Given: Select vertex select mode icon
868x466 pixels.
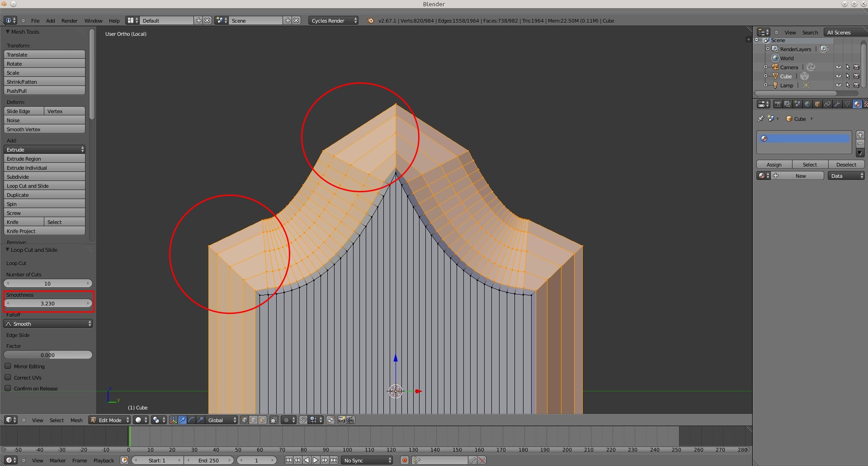Looking at the screenshot, I should (x=245, y=420).
